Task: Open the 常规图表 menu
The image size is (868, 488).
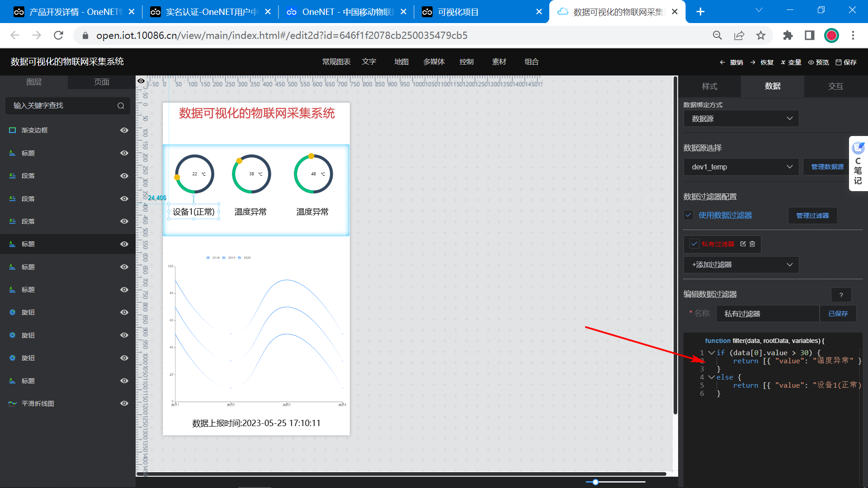Action: [x=336, y=62]
